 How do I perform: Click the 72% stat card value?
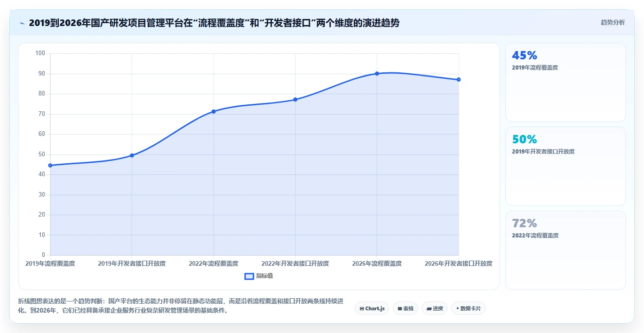point(524,223)
